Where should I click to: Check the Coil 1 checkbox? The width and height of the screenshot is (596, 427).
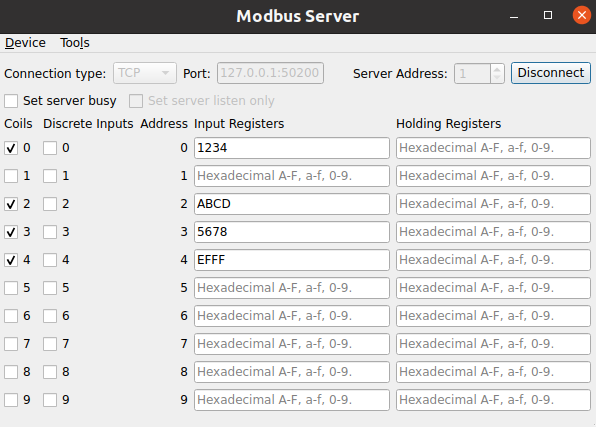pos(11,176)
